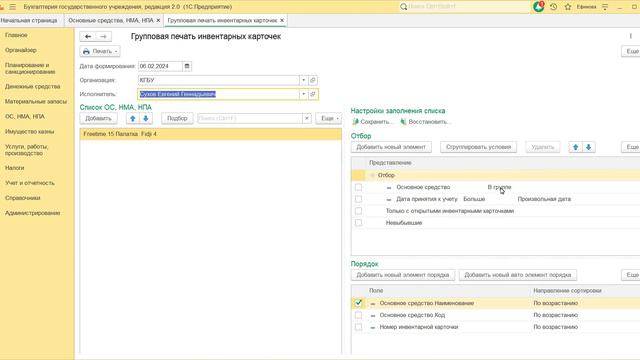Move list item up in Список ОС
The image size is (640, 360).
pos(133,118)
